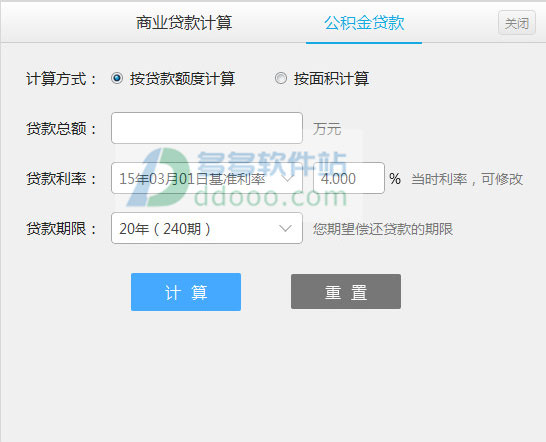The image size is (546, 442).
Task: Click the 贷款期限 label
Action: pyautogui.click(x=61, y=229)
